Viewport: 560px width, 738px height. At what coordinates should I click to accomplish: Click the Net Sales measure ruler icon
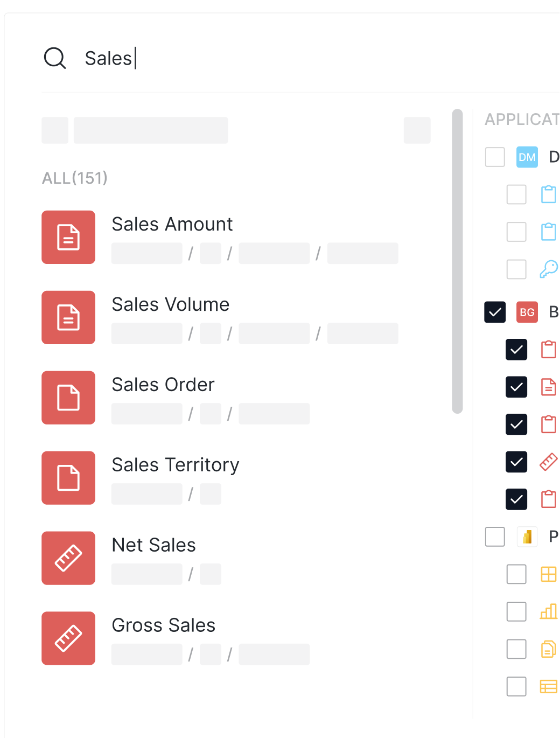[68, 558]
